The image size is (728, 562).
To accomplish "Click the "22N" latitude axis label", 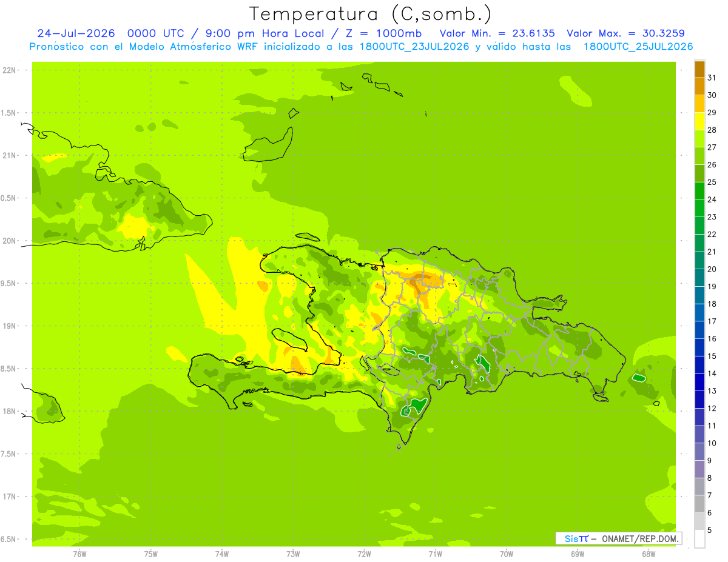I will coord(9,70).
